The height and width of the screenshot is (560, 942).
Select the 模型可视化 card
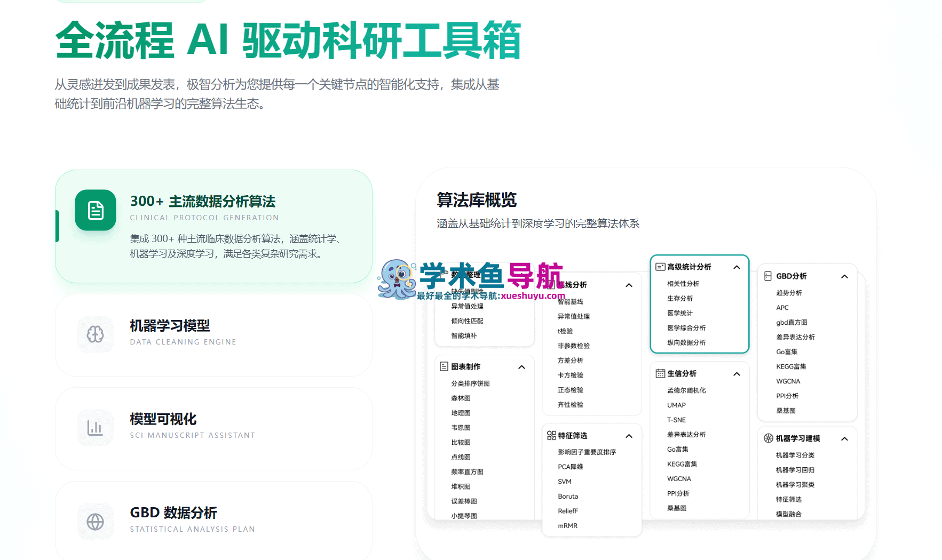pos(213,428)
